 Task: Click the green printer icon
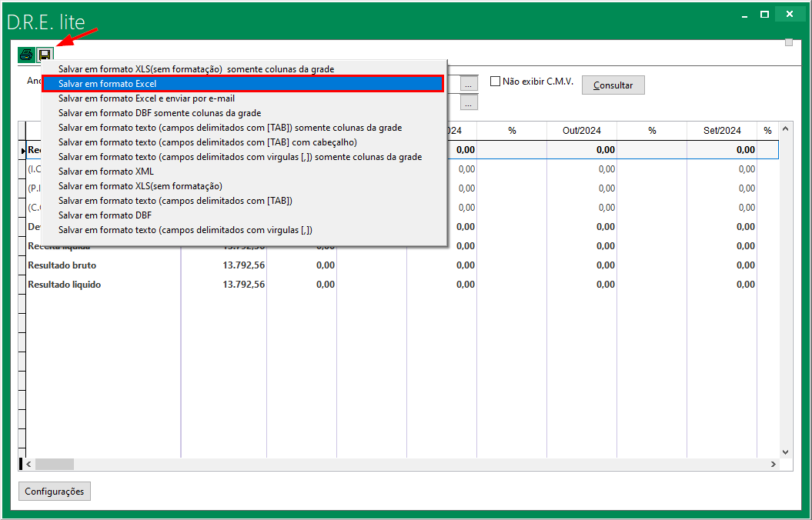26,55
